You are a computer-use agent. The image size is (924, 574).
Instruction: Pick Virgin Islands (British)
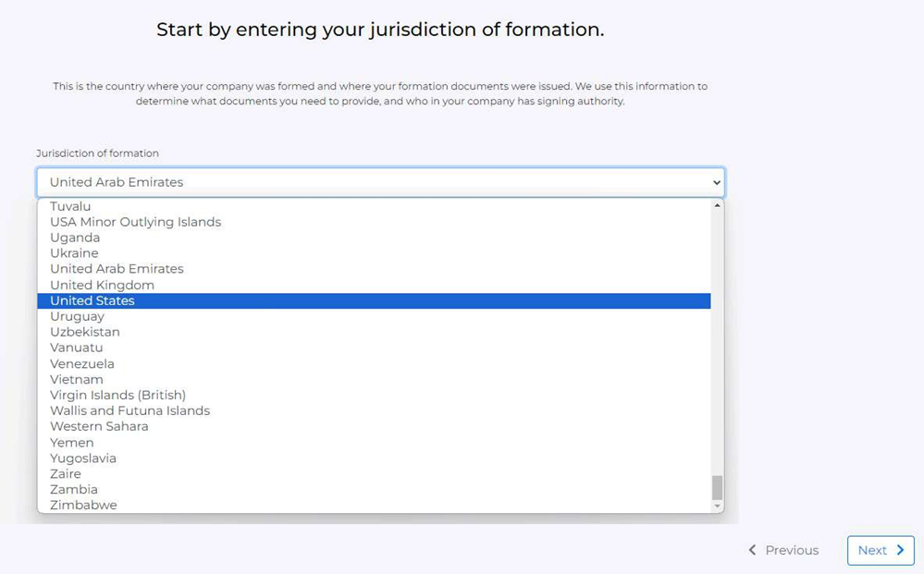click(x=374, y=395)
